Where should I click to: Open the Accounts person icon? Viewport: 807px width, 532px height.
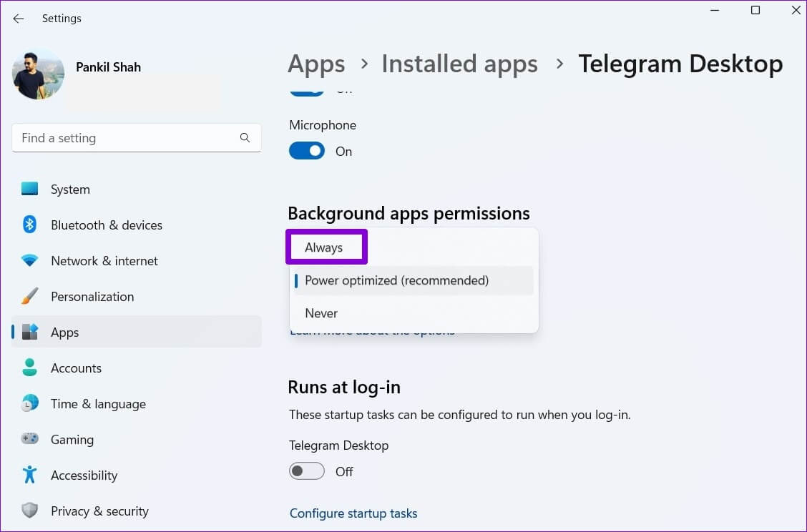(30, 368)
